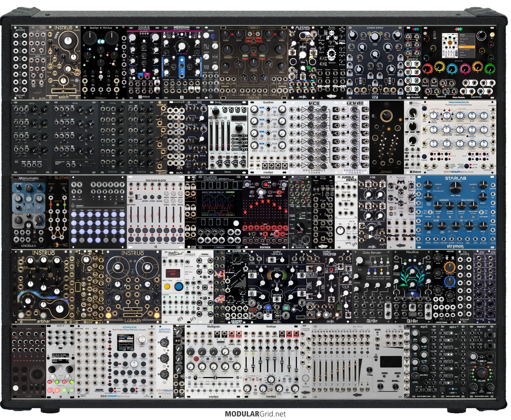Open the Boredbrain monitr module
This screenshot has width=511, height=420.
[x=482, y=361]
